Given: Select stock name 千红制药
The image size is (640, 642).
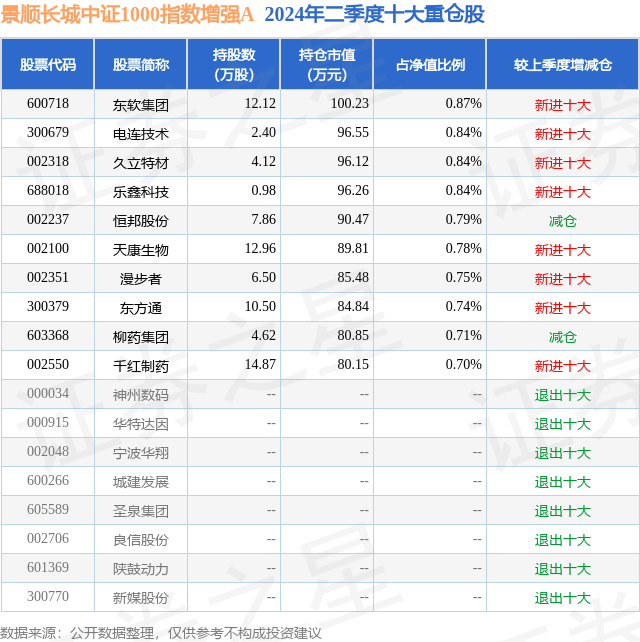Looking at the screenshot, I should (141, 367).
